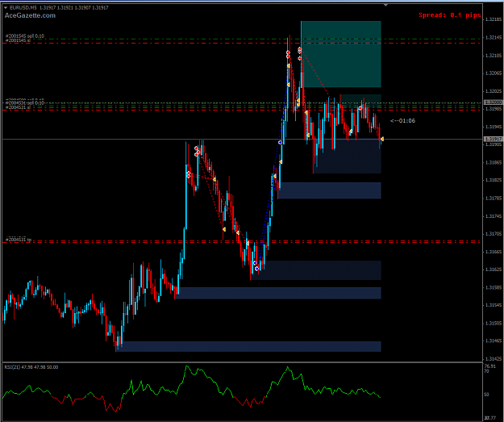Select the large teal supply zone rectangle

[x=341, y=54]
